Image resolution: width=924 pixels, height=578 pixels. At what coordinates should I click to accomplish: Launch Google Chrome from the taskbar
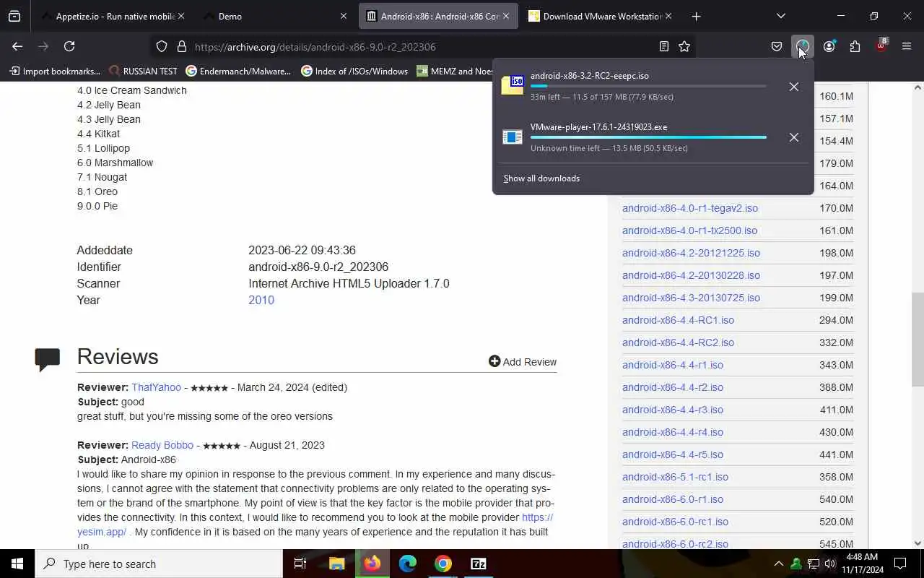(x=443, y=564)
